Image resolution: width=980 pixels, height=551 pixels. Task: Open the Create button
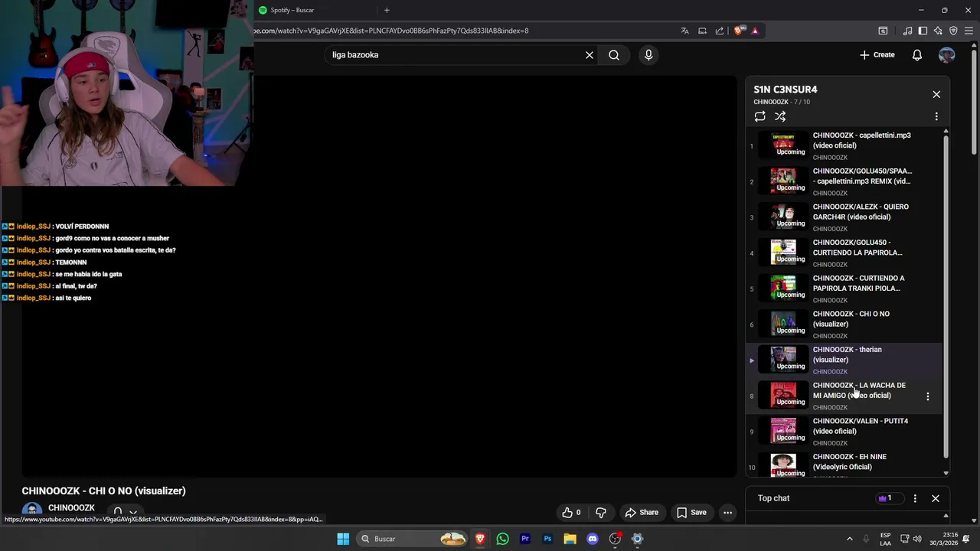(x=877, y=55)
